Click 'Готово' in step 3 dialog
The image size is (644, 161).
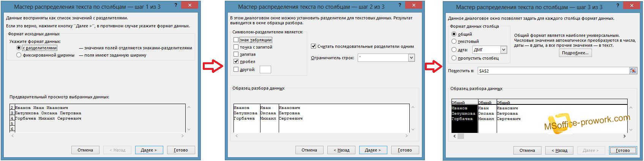pyautogui.click(x=623, y=150)
